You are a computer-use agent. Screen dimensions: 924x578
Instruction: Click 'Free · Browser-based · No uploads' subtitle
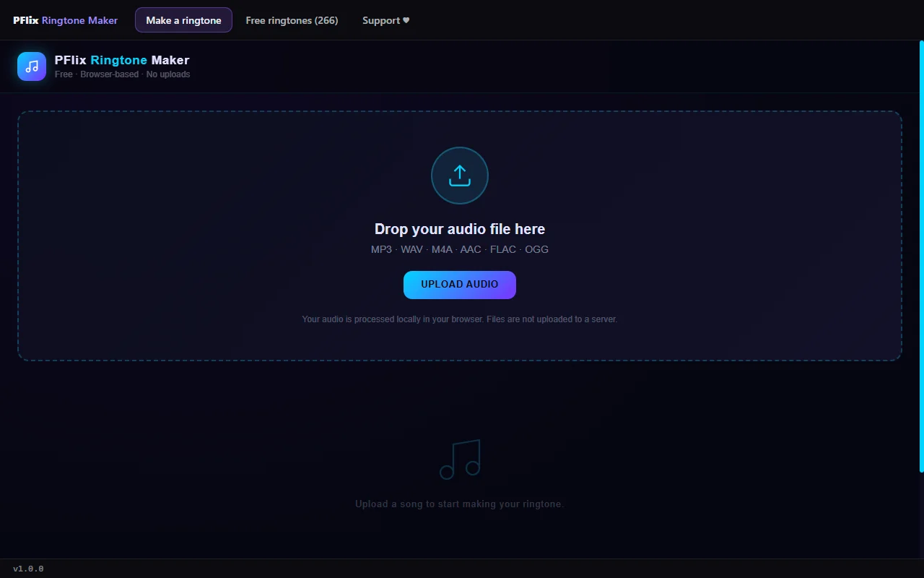click(123, 74)
